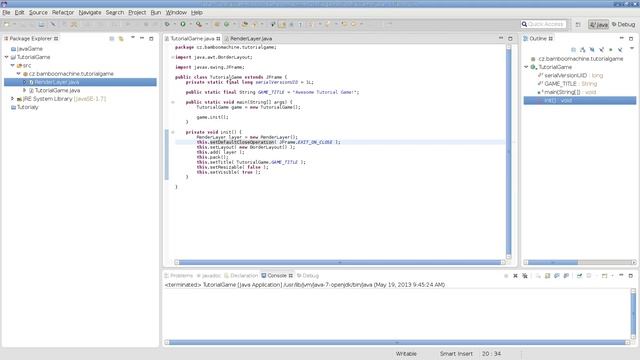Select GAME_TITLE field in Outline
This screenshot has height=360, width=640.
point(567,84)
